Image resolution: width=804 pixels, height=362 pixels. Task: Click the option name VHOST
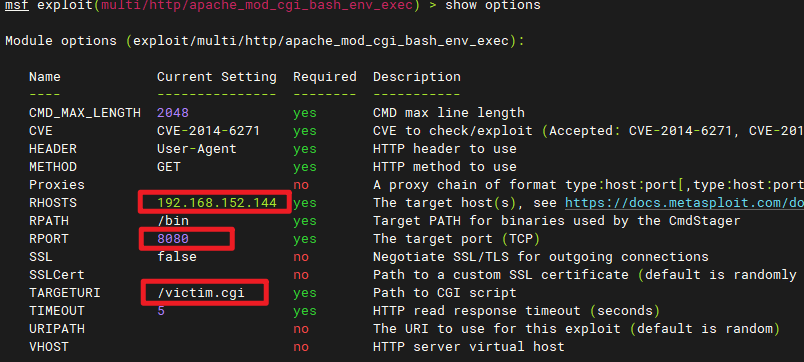[x=49, y=347]
